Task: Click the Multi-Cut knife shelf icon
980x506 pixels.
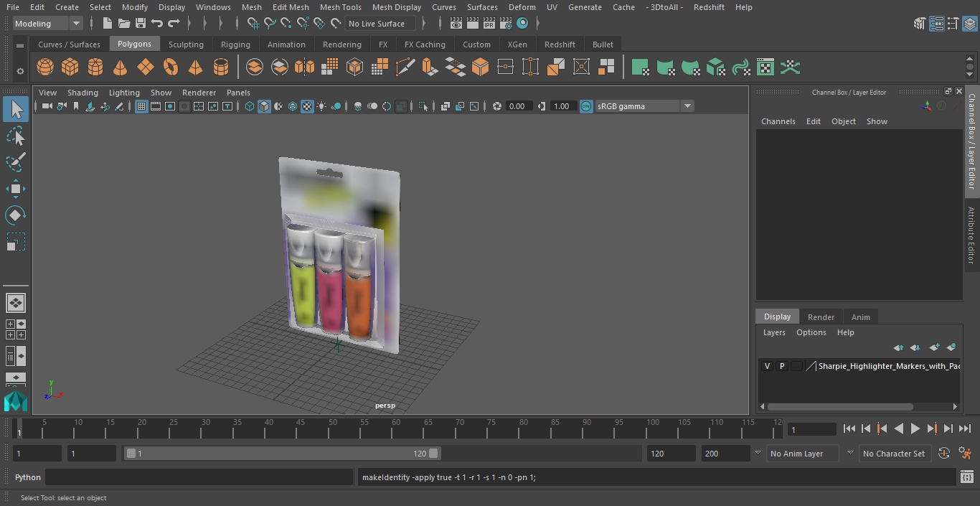Action: 405,67
